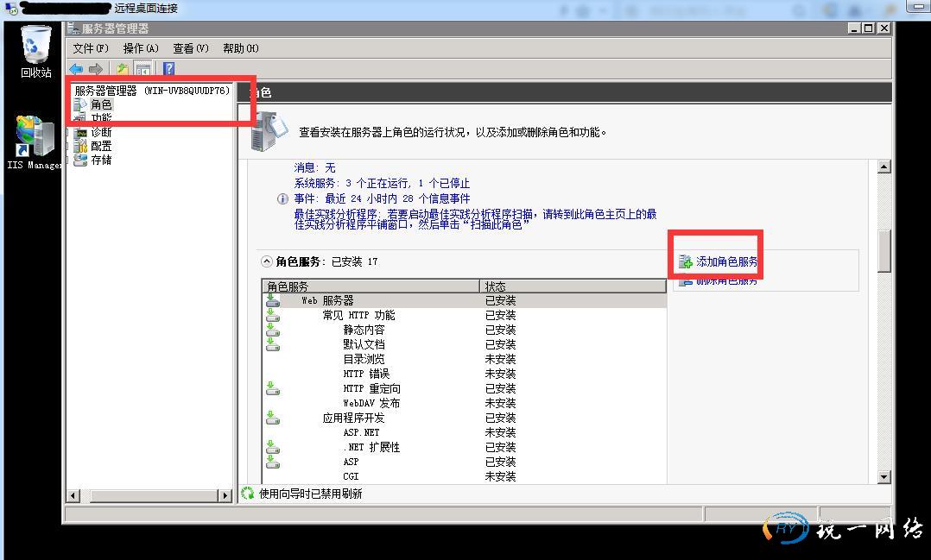Image resolution: width=931 pixels, height=560 pixels.
Task: Click the Back arrow toolbar icon
Action: 77,69
